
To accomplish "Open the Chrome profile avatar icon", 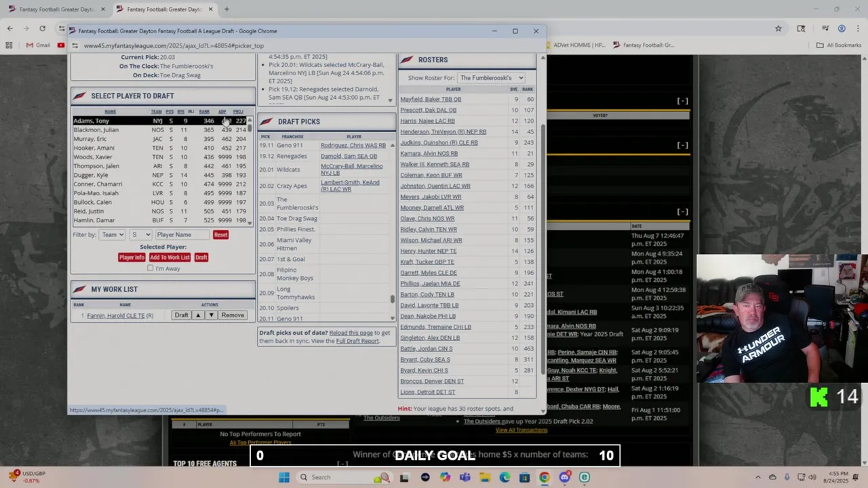I will coord(842,28).
